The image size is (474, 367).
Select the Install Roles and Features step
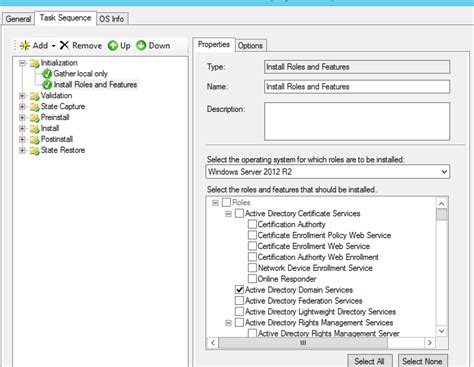pyautogui.click(x=95, y=85)
